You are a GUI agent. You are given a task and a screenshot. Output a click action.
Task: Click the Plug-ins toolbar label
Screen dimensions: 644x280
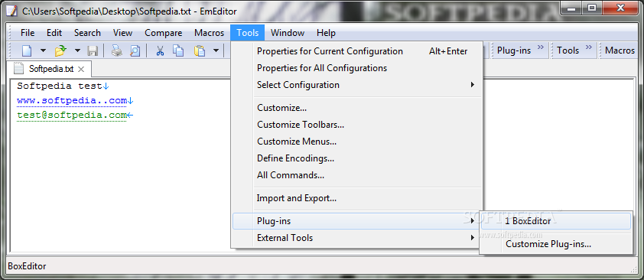[514, 50]
